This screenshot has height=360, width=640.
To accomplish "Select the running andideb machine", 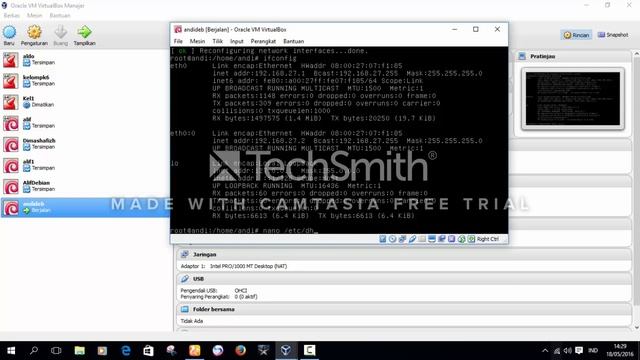I will pos(85,207).
